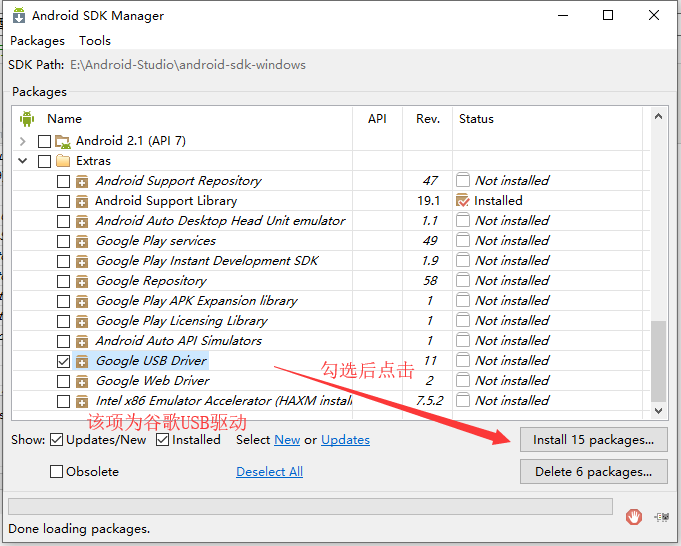Viewport: 681px width, 546px height.
Task: Toggle the Installed show checkbox
Action: click(162, 440)
